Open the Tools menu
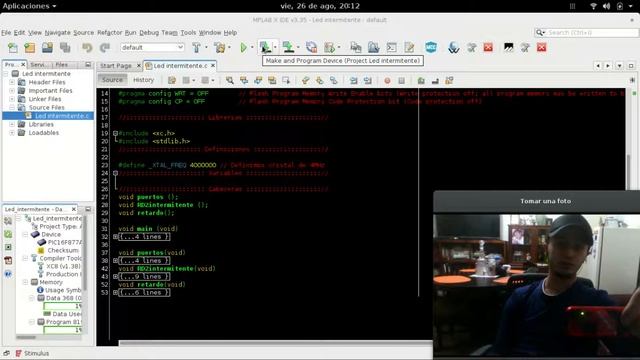640x360 pixels. (188, 32)
